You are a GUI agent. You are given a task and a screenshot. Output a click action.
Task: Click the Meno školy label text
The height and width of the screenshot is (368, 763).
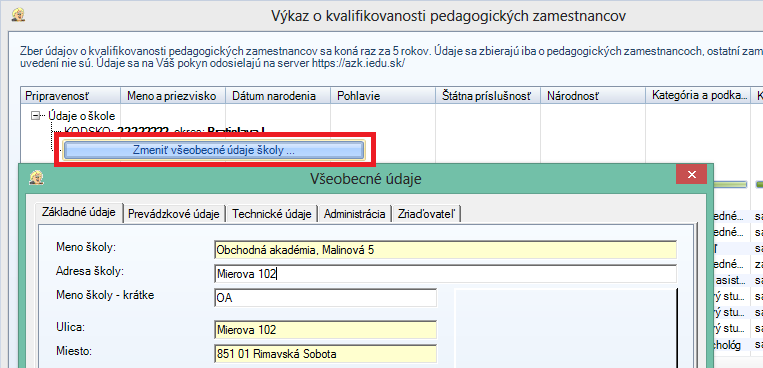tap(85, 247)
